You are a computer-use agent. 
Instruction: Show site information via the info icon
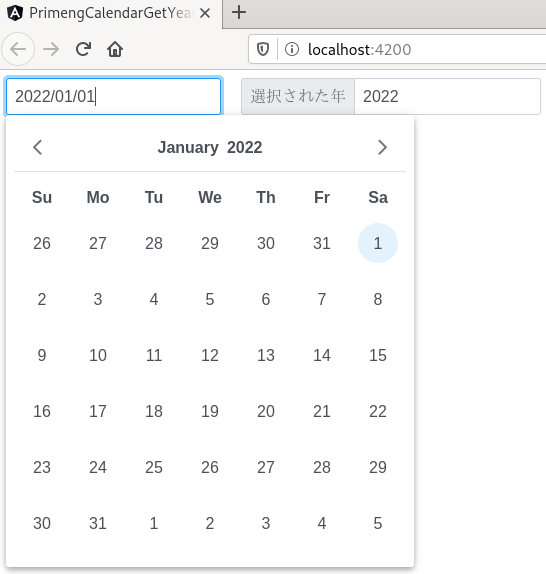click(292, 49)
